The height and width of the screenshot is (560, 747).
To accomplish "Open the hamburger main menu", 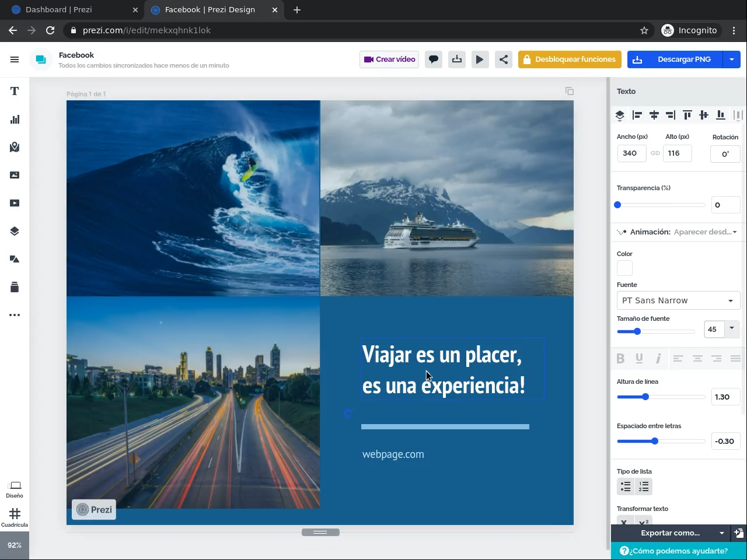I will [x=15, y=60].
